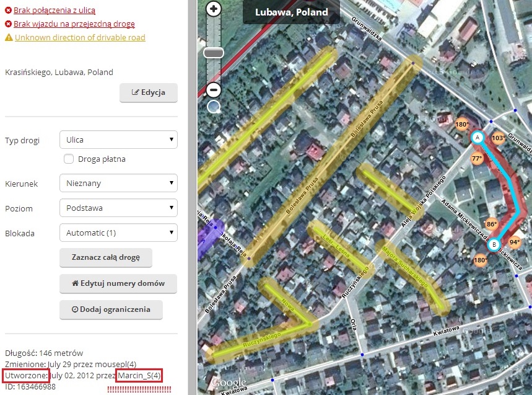Screen dimensions: 532x395
Task: Click the 'Edycja' button
Action: [149, 92]
